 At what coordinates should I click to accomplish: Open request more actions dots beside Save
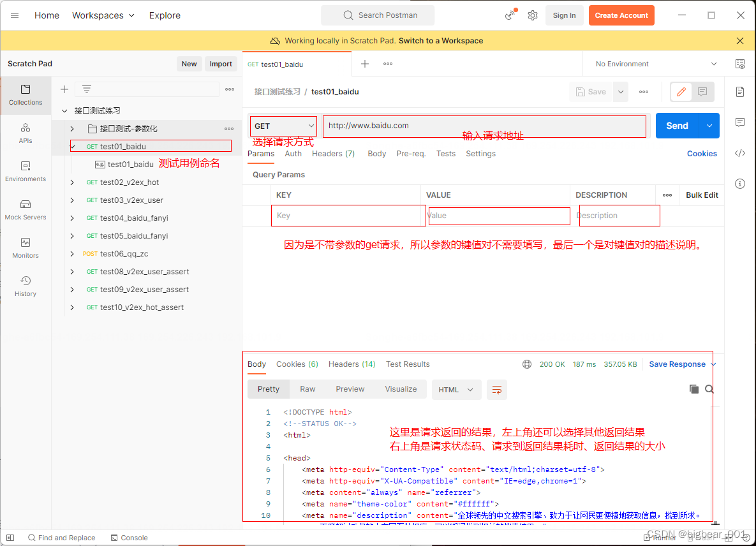tap(644, 92)
